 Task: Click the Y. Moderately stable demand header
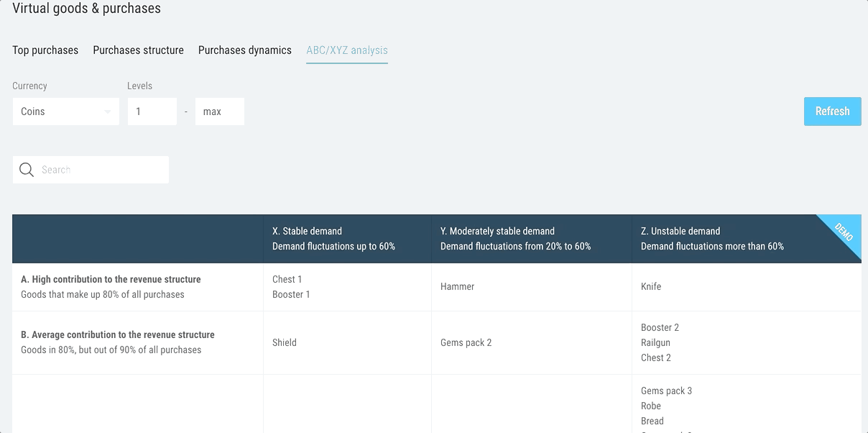coord(532,239)
